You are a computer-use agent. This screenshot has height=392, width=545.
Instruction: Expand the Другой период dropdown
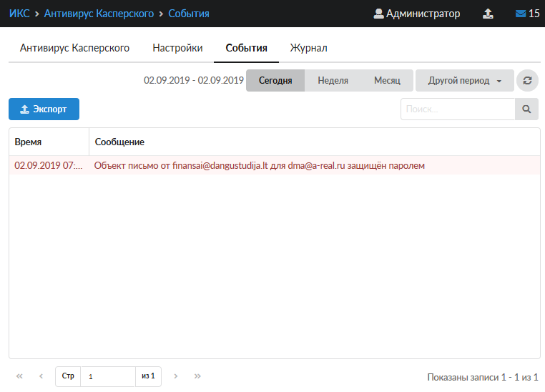tap(464, 81)
